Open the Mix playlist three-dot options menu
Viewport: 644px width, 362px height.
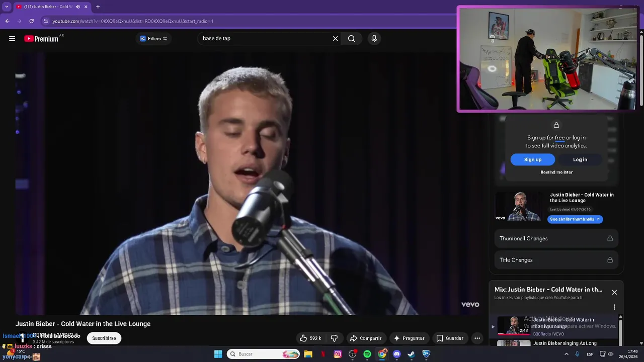pyautogui.click(x=614, y=307)
